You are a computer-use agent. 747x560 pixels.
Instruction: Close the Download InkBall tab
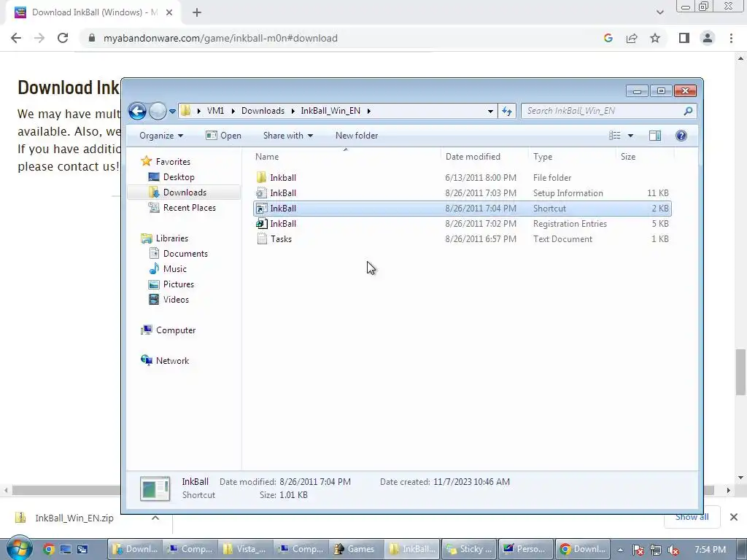pyautogui.click(x=169, y=12)
